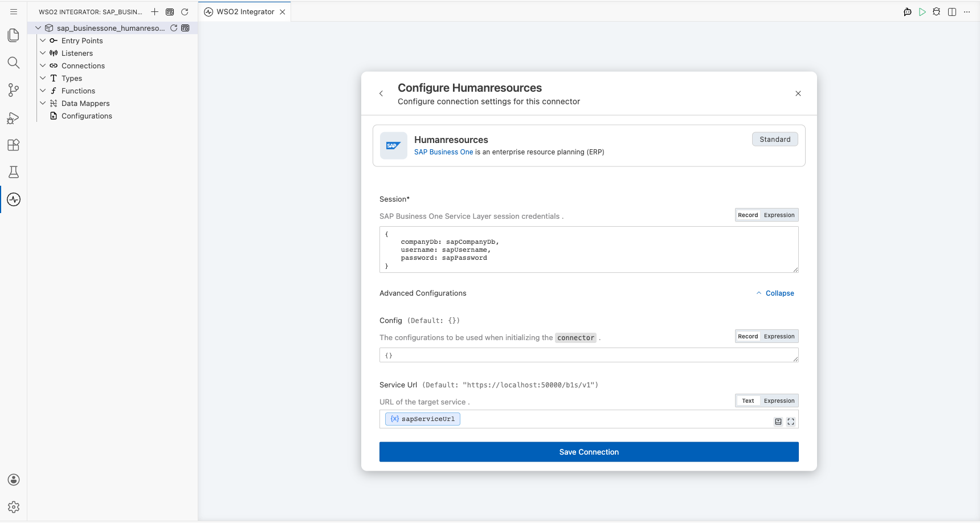Expand the Service Url editor fullscreen icon
Viewport: 980px width, 523px height.
[x=791, y=422]
